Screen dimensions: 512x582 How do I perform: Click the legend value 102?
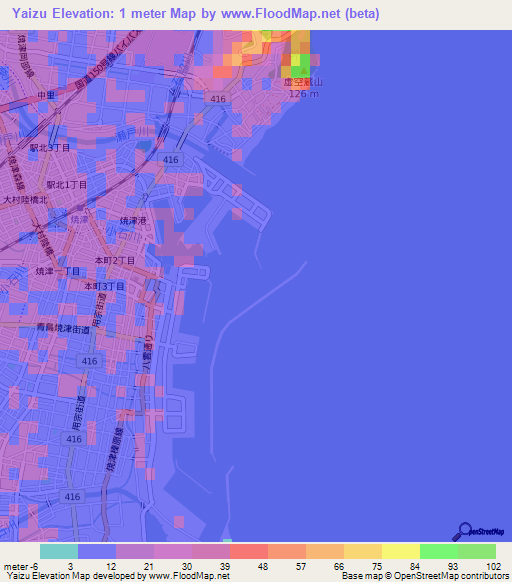click(493, 567)
